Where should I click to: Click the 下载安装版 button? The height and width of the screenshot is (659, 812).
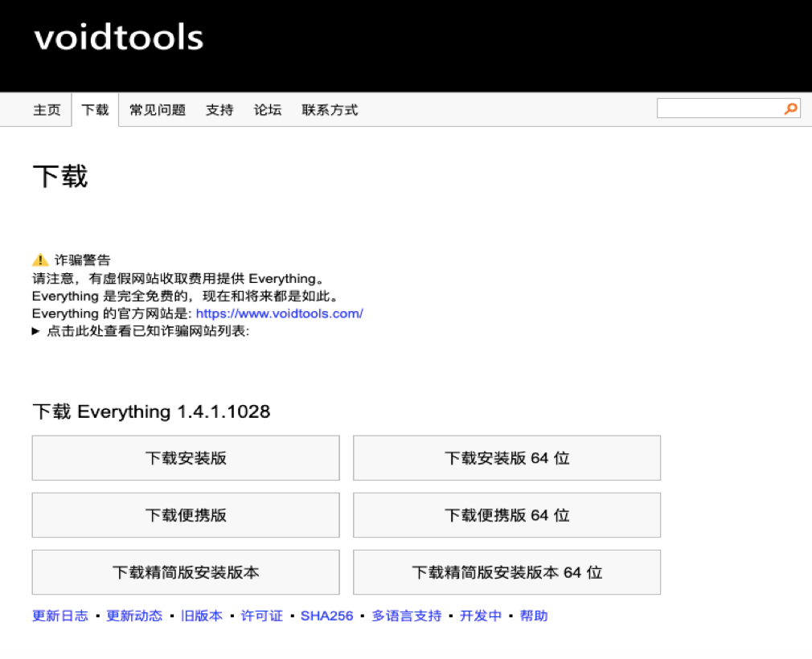[186, 458]
